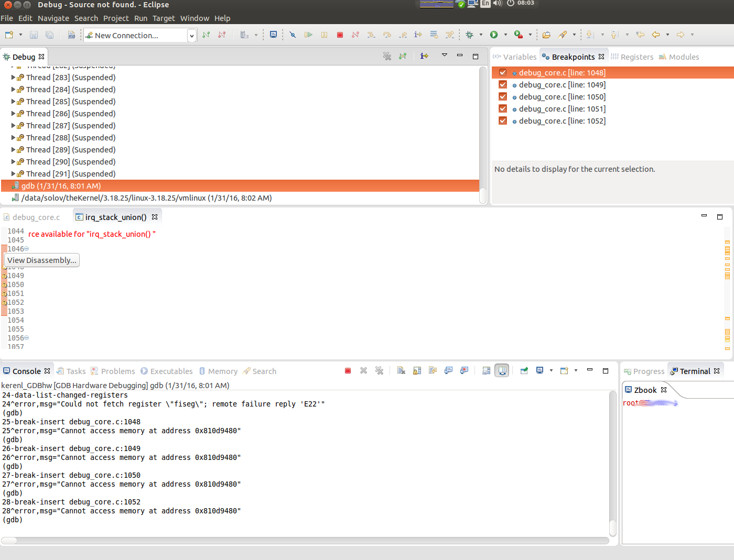Select the vmlinux process entry in the Debug view
This screenshot has width=734, height=560.
146,198
